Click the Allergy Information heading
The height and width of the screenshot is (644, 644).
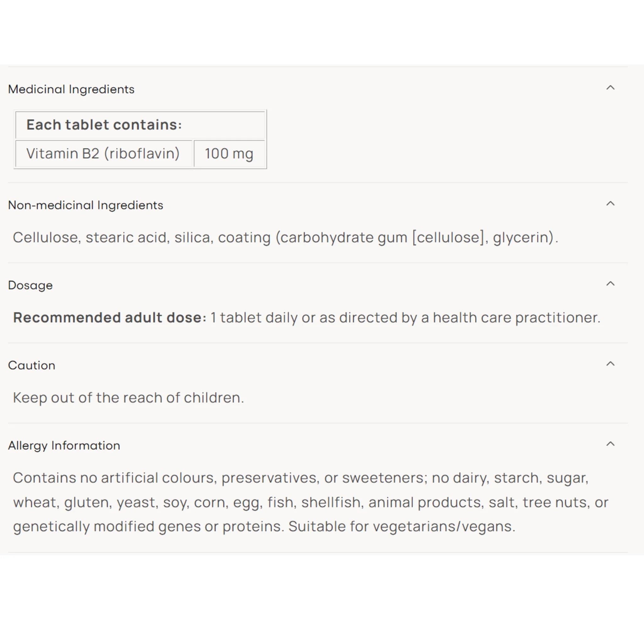[x=64, y=446]
